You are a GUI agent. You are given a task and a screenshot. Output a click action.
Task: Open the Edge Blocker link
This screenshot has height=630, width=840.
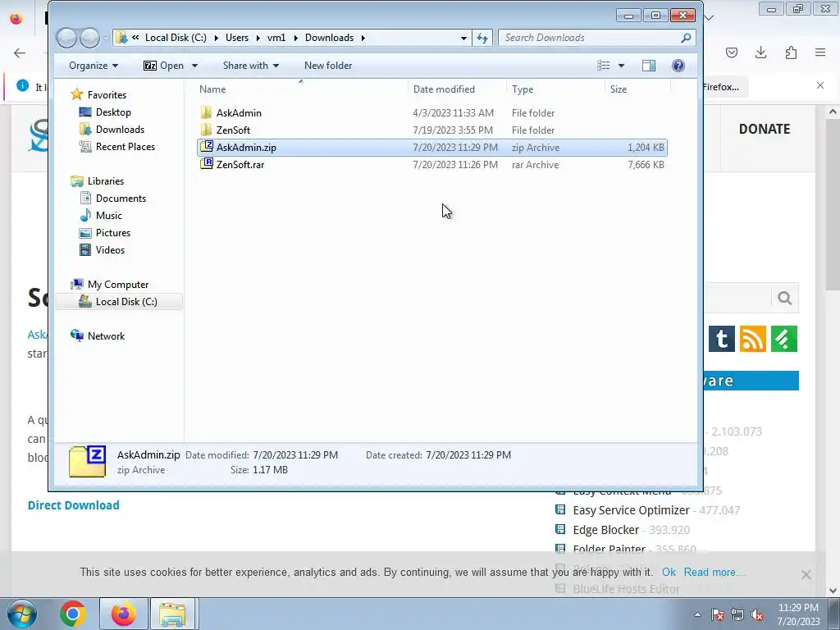click(x=606, y=530)
